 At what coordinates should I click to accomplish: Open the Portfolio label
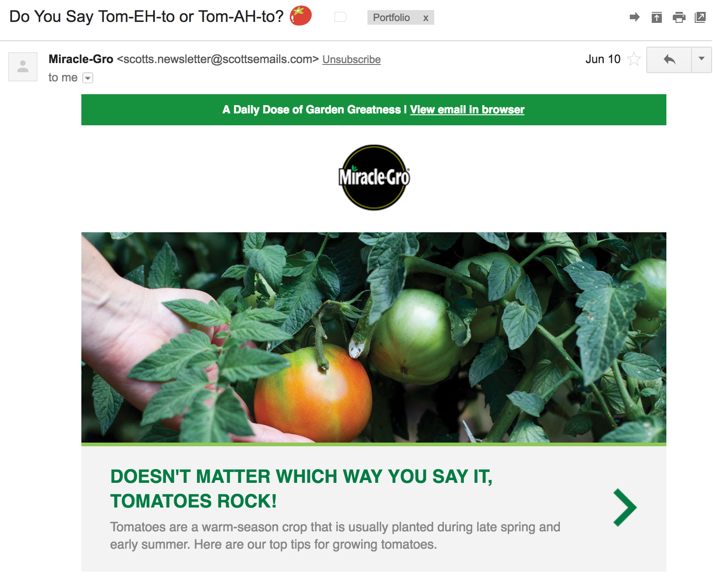point(391,17)
